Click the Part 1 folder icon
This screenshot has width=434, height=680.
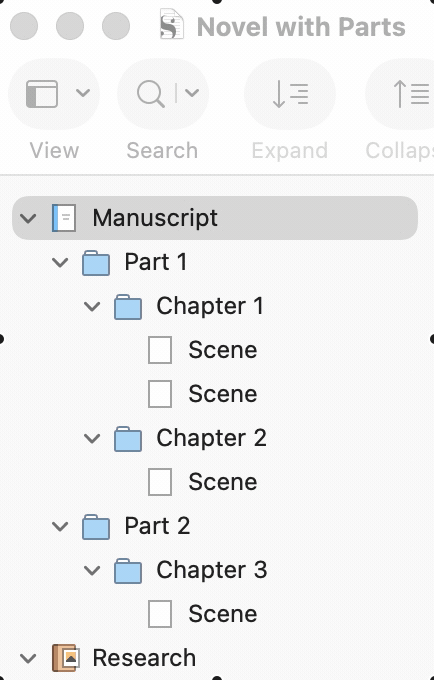click(96, 263)
